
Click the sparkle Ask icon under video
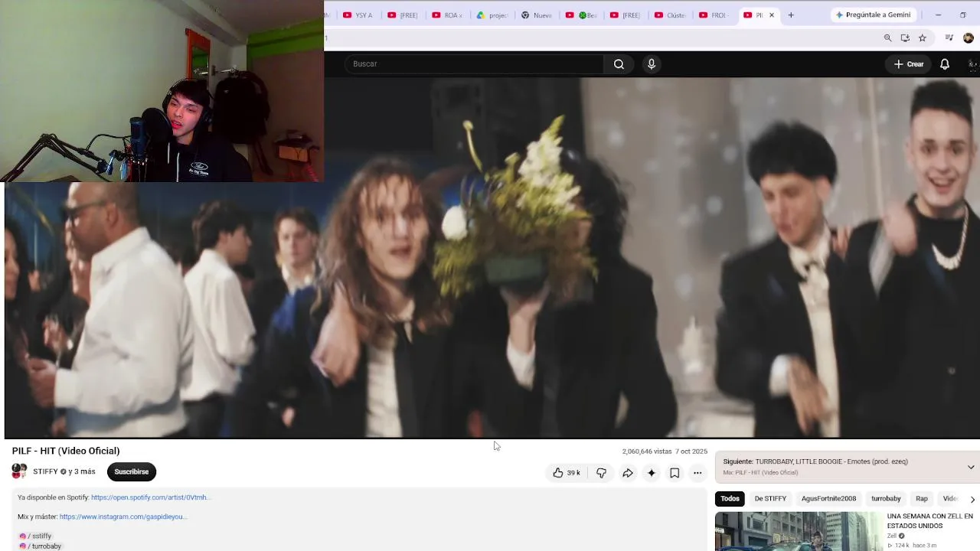(x=652, y=473)
